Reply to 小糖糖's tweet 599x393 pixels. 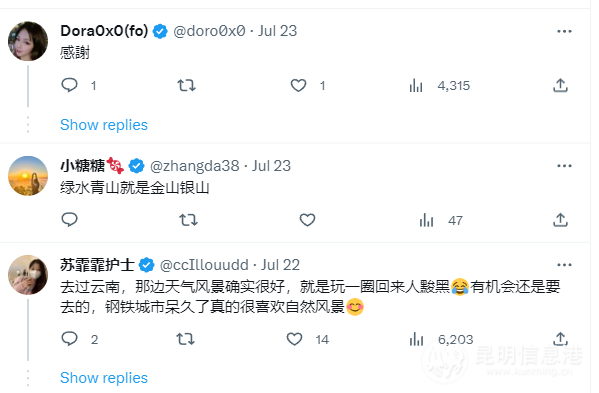tap(69, 220)
